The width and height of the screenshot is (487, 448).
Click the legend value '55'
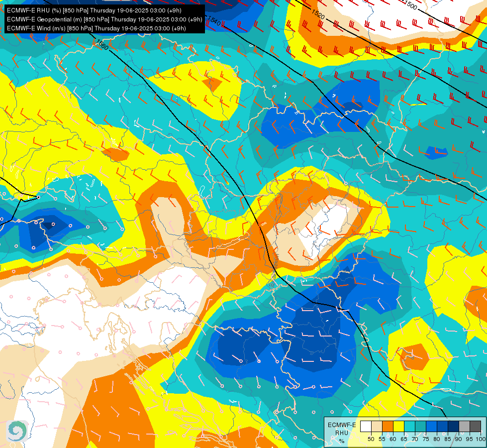click(382, 439)
